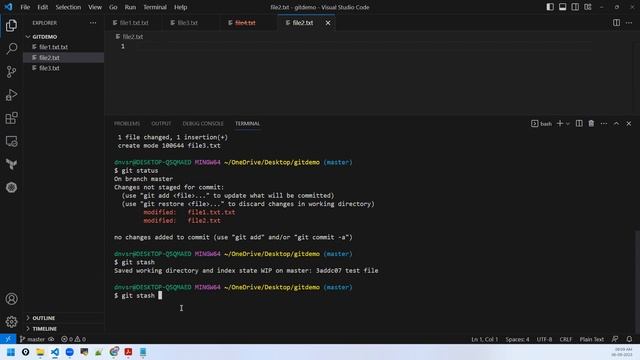Split the terminal
This screenshot has height=360, width=640.
point(579,123)
